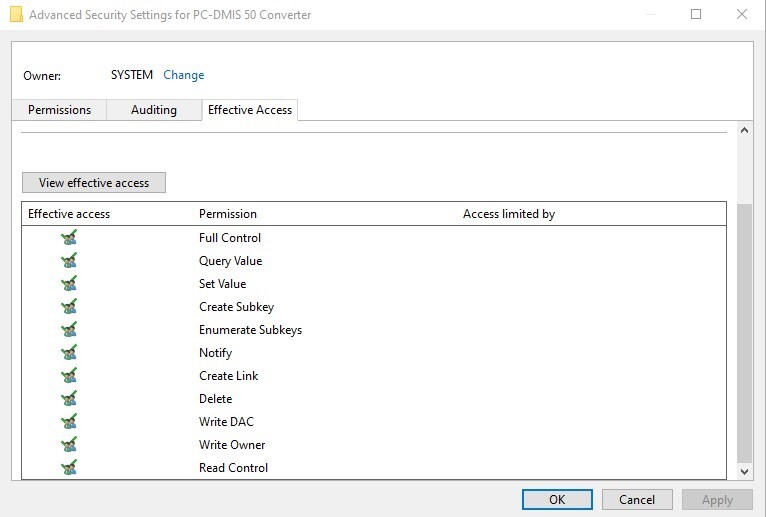Click the folder icon in the title bar

click(16, 14)
